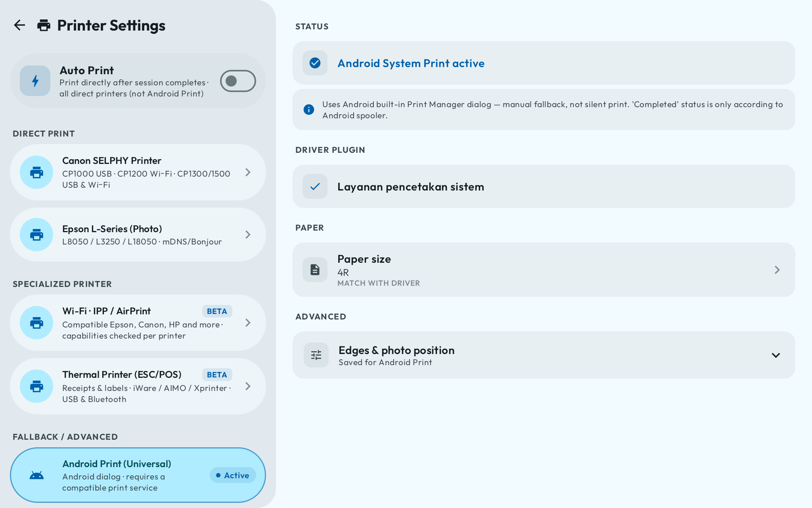Click the printer icon beside Printer Settings
Viewport: 812px width, 508px height.
pos(44,25)
